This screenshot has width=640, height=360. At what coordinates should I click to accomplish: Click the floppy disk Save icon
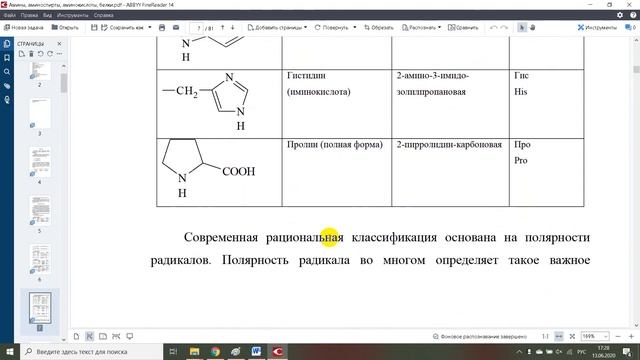tap(94, 27)
